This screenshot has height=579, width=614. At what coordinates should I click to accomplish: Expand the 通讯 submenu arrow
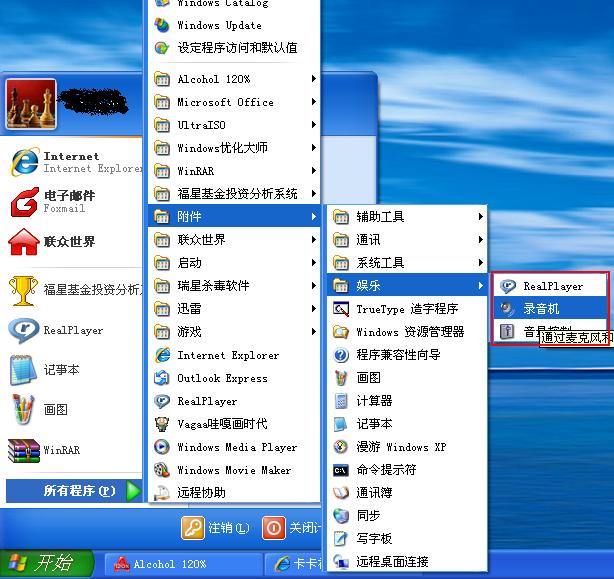click(x=480, y=240)
